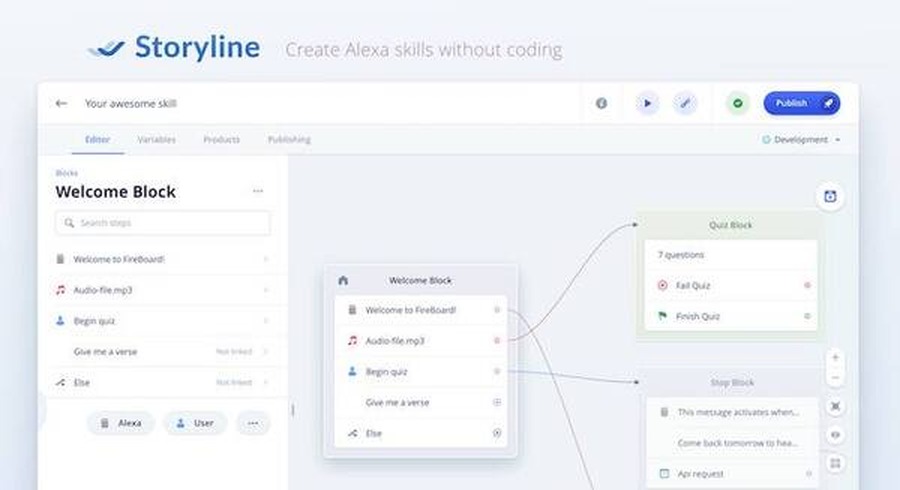Toggle the eye visibility icon on canvas
900x490 pixels.
835,435
